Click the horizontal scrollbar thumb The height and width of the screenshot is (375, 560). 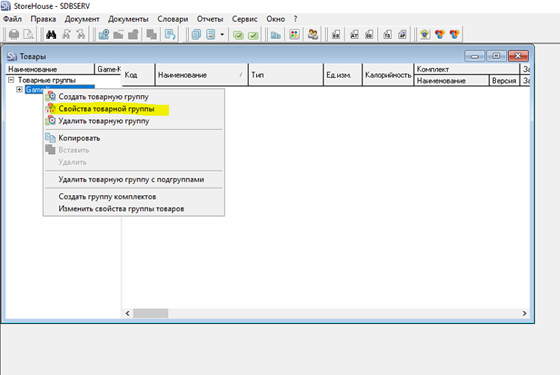150,313
